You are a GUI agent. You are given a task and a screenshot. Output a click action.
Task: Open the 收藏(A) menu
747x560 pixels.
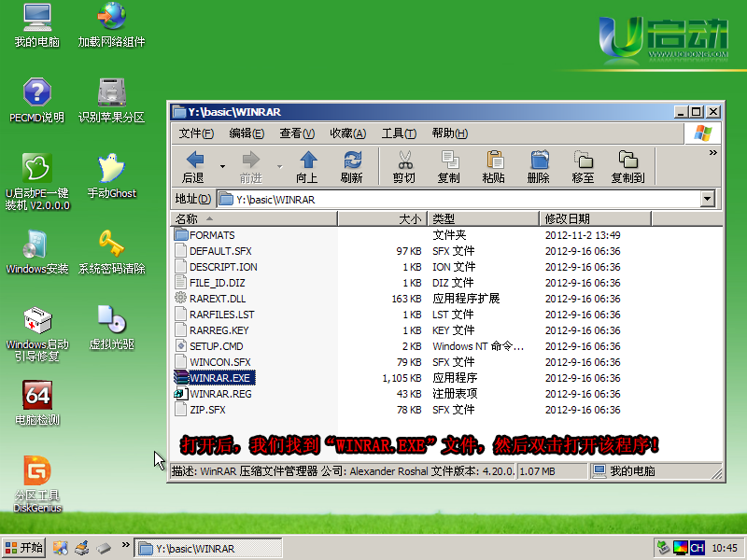pos(347,133)
